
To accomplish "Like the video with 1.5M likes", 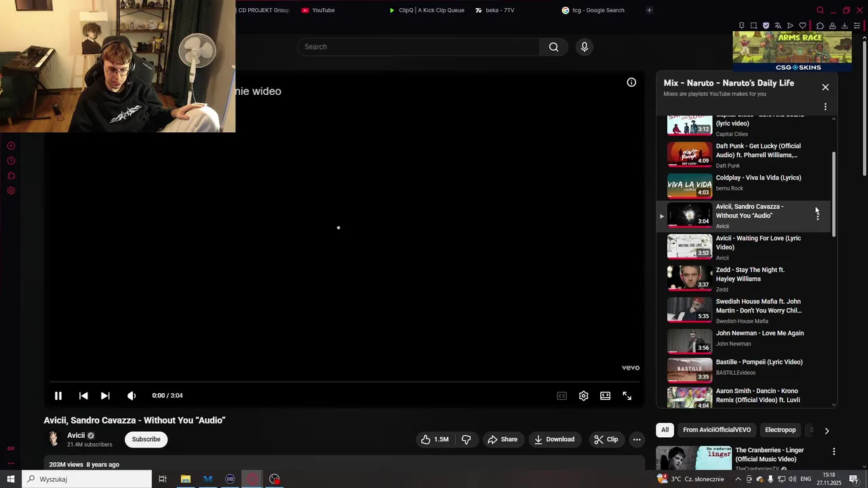I will pos(435,439).
